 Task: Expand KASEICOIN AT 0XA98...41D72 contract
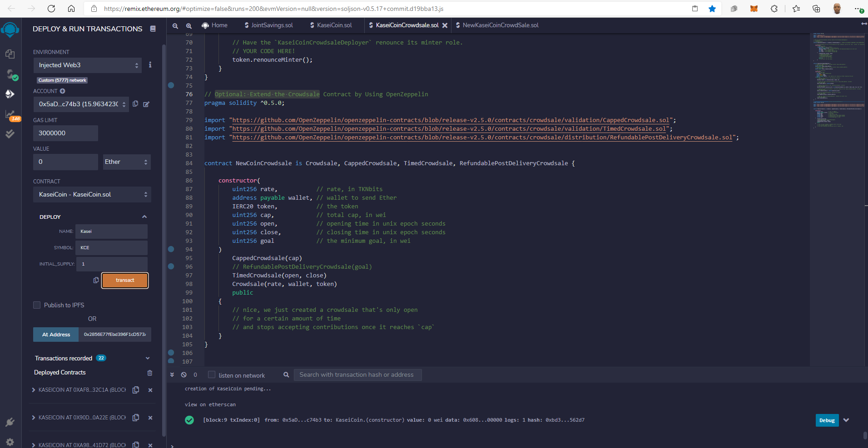34,445
